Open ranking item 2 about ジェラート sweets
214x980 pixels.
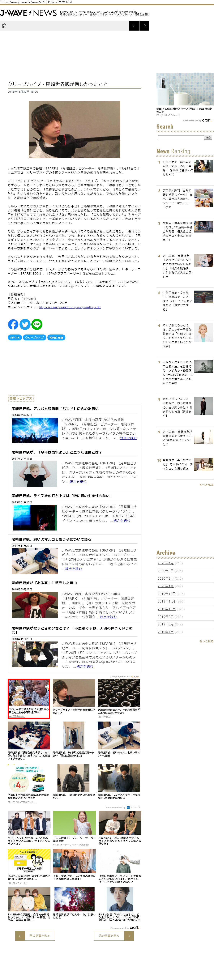[x=185, y=199]
